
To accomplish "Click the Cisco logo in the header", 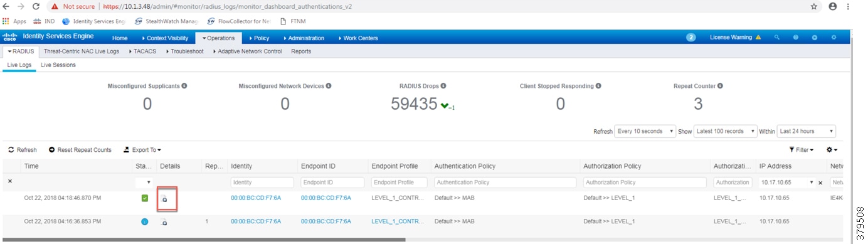I will click(11, 37).
